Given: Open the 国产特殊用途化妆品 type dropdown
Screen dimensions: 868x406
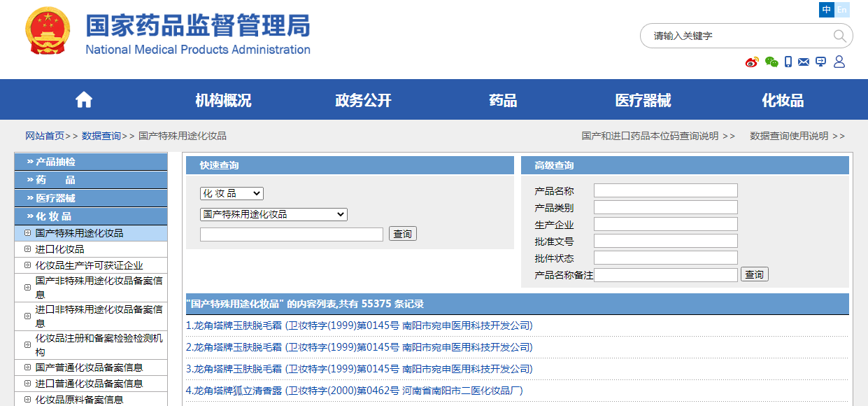Looking at the screenshot, I should [x=273, y=214].
